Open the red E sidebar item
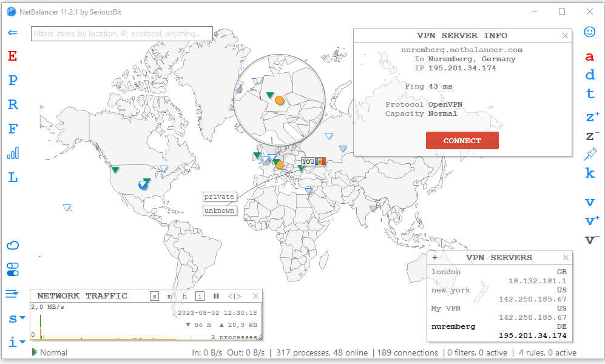Image resolution: width=605 pixels, height=364 pixels. [12, 56]
